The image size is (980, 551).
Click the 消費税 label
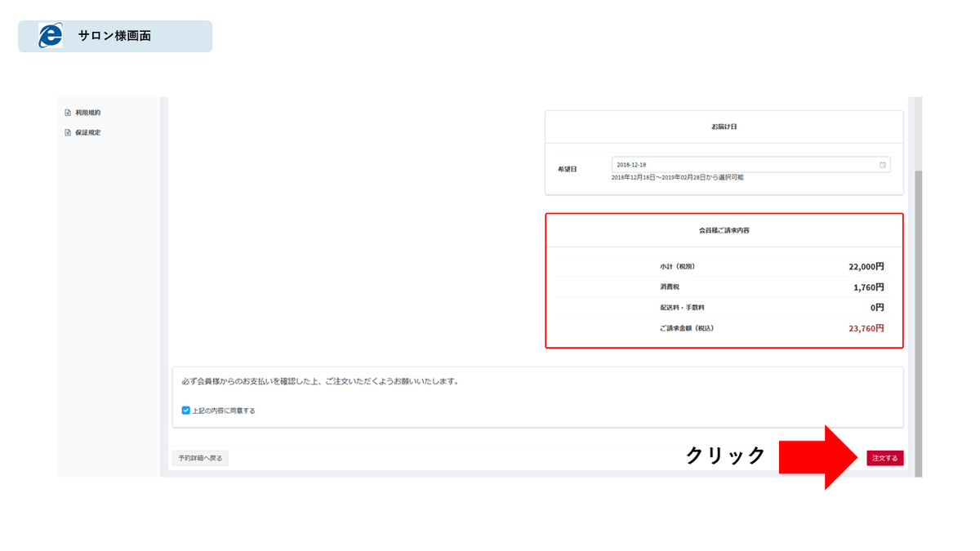670,287
